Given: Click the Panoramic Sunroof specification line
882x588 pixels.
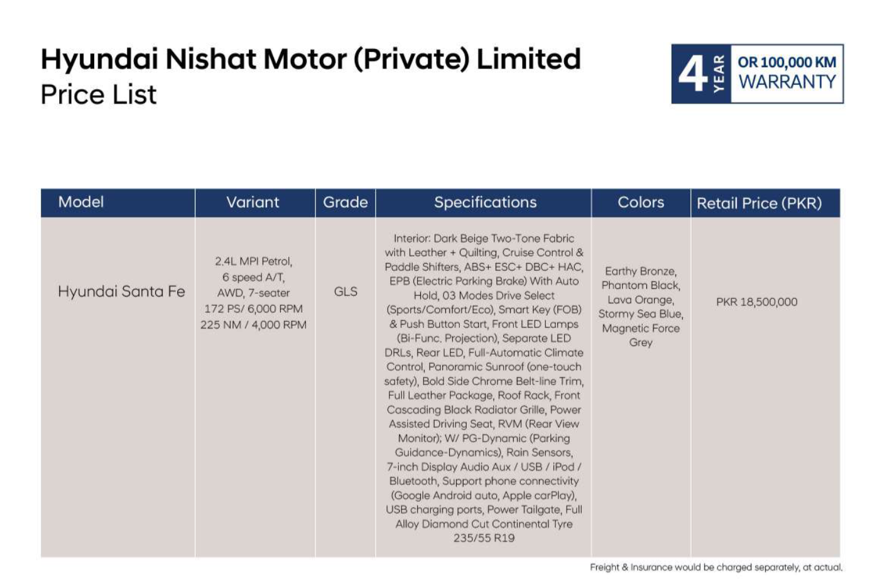Looking at the screenshot, I should coord(484,367).
